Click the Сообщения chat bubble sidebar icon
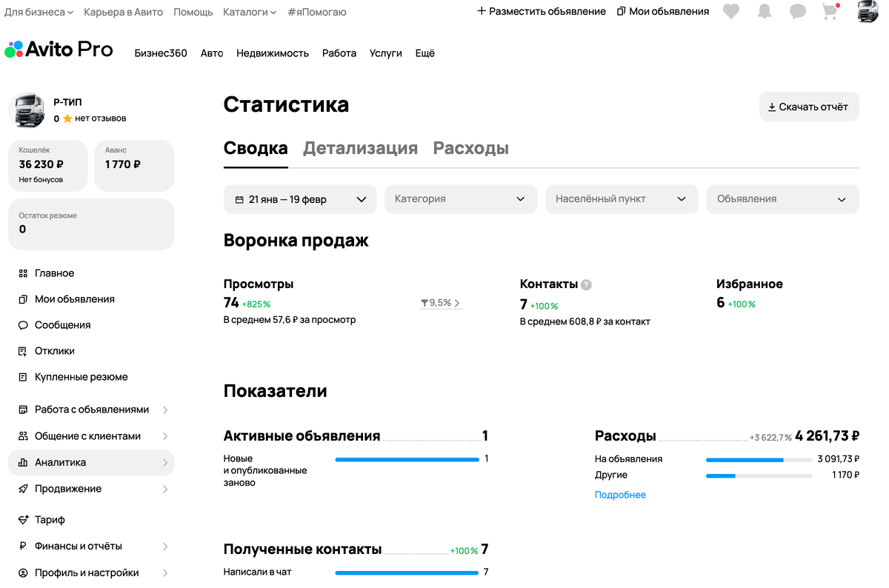Image resolution: width=889 pixels, height=588 pixels. pyautogui.click(x=23, y=325)
